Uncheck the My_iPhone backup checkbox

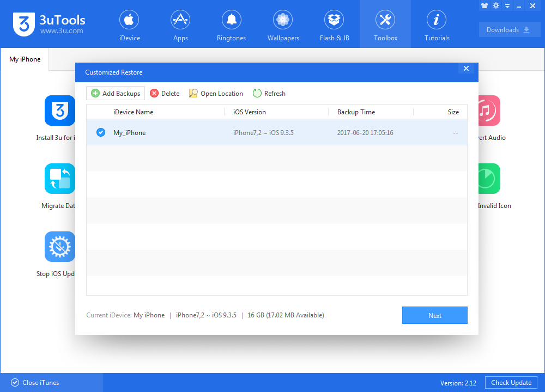click(101, 132)
